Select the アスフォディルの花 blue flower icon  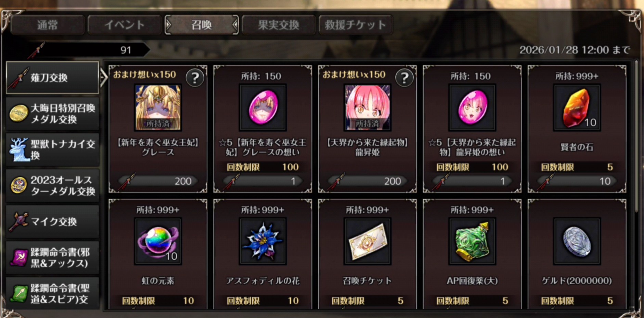pyautogui.click(x=263, y=242)
